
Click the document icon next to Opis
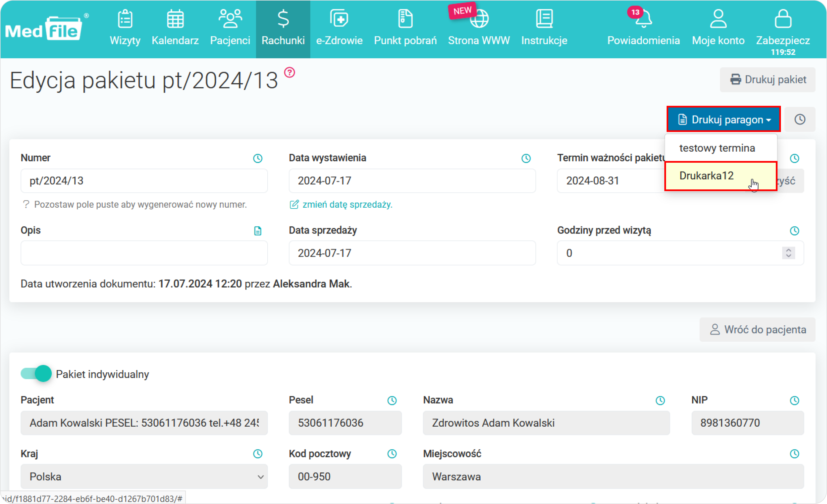click(x=257, y=231)
